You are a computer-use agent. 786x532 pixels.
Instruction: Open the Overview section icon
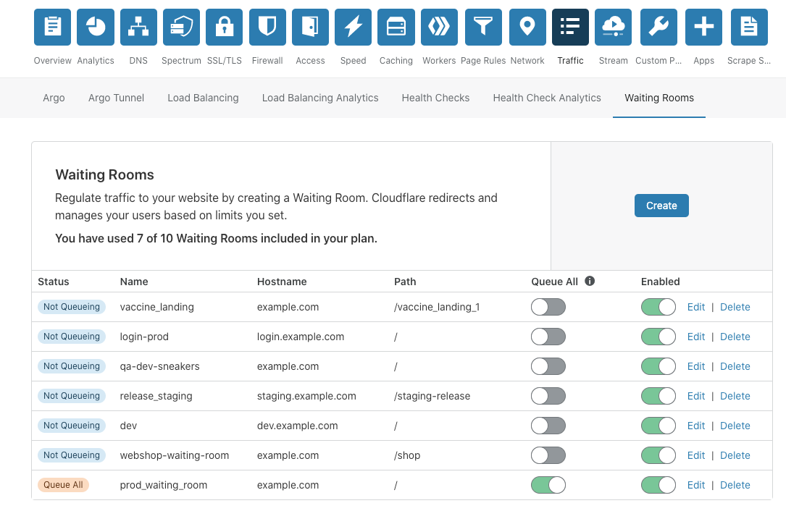coord(53,27)
